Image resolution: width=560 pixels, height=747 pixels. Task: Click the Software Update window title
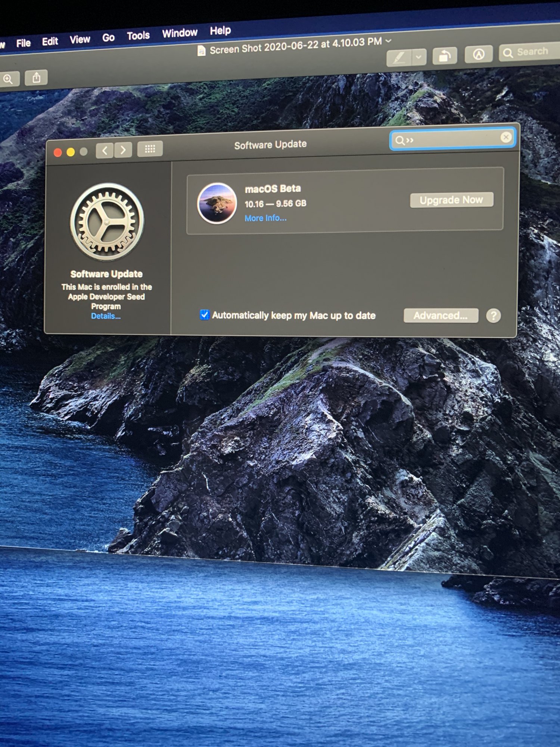coord(270,145)
